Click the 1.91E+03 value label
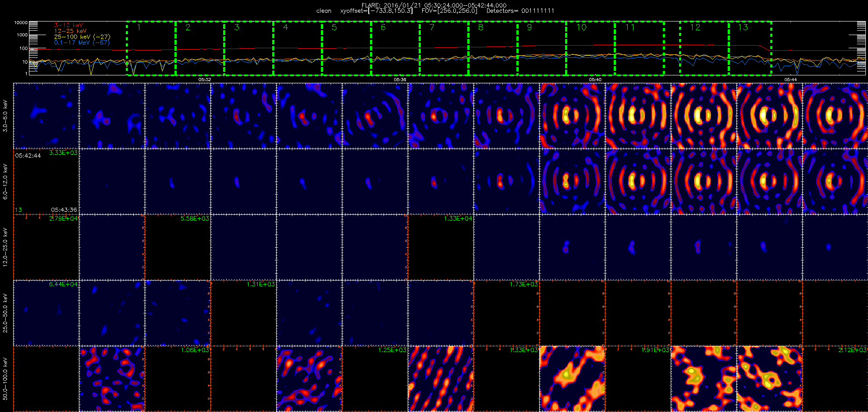The width and height of the screenshot is (868, 412). 655,350
